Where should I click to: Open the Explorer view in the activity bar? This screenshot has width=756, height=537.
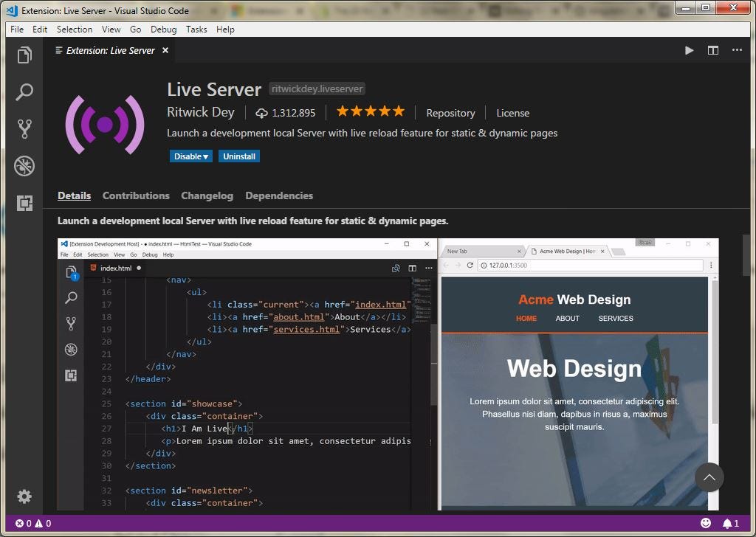(24, 55)
